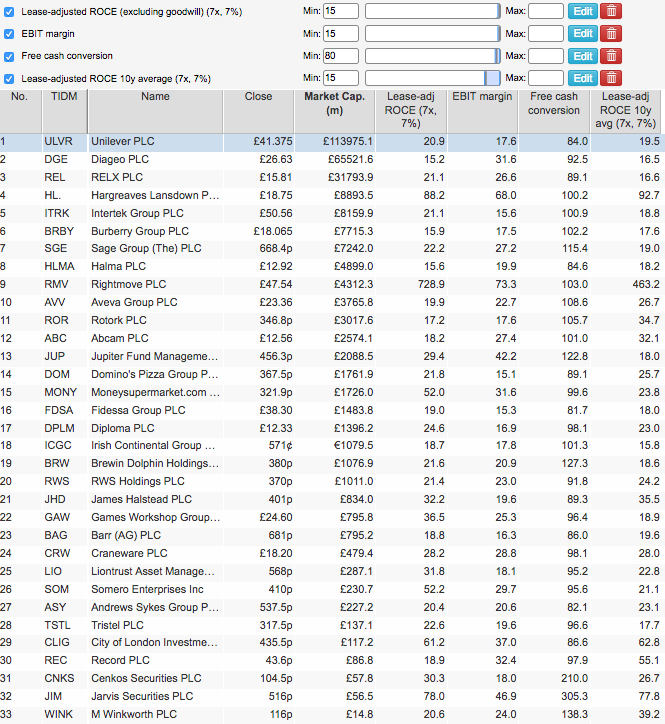Uncheck the Lease-adjusted ROCE 10y average checkbox
The image size is (665, 724).
point(9,79)
